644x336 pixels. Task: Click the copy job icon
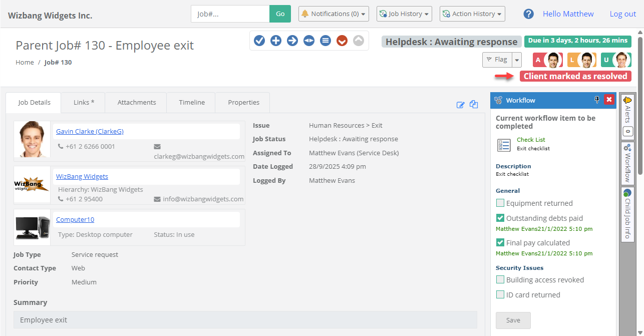tap(474, 105)
